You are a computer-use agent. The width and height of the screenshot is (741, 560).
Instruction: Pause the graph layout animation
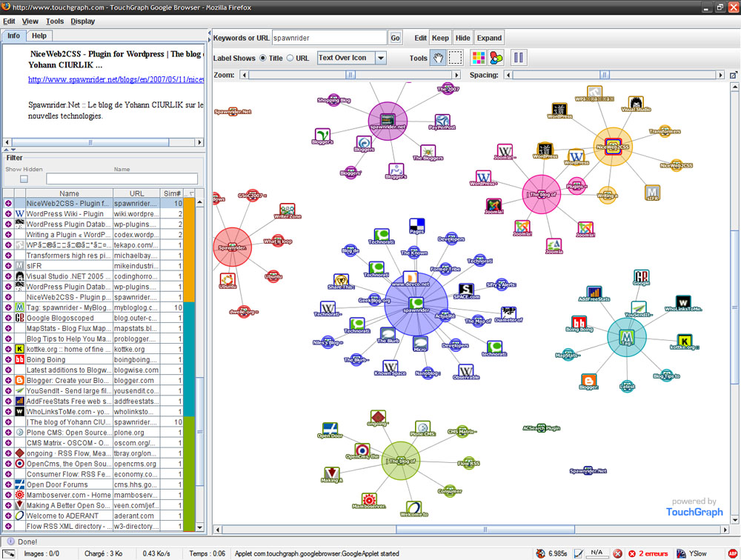coord(519,58)
